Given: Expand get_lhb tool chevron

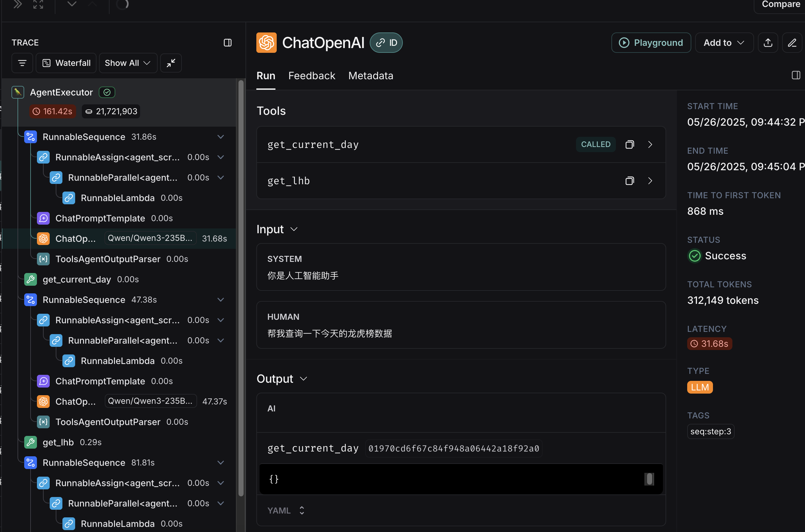Looking at the screenshot, I should click(x=650, y=181).
